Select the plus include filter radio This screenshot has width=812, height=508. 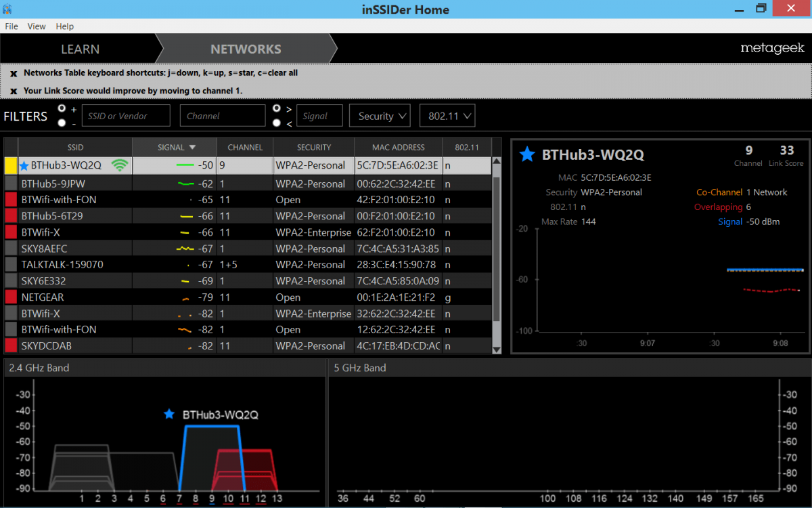[x=62, y=108]
